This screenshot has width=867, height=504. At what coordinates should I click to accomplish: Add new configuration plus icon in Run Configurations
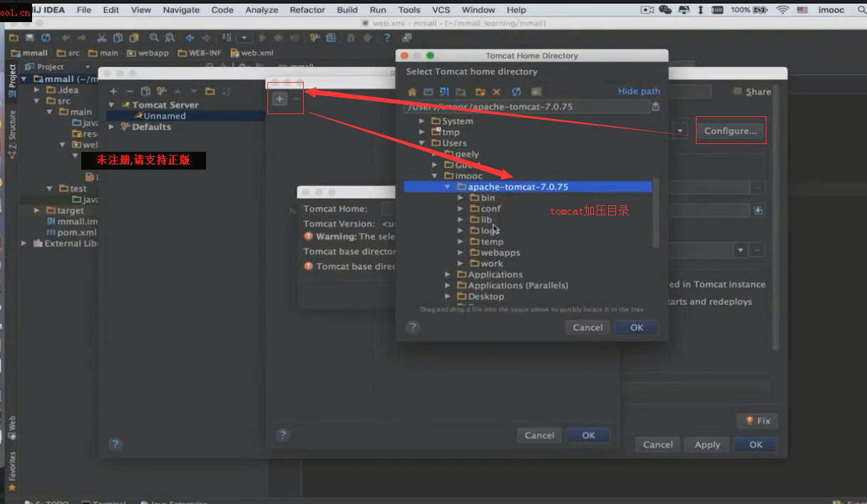point(113,91)
